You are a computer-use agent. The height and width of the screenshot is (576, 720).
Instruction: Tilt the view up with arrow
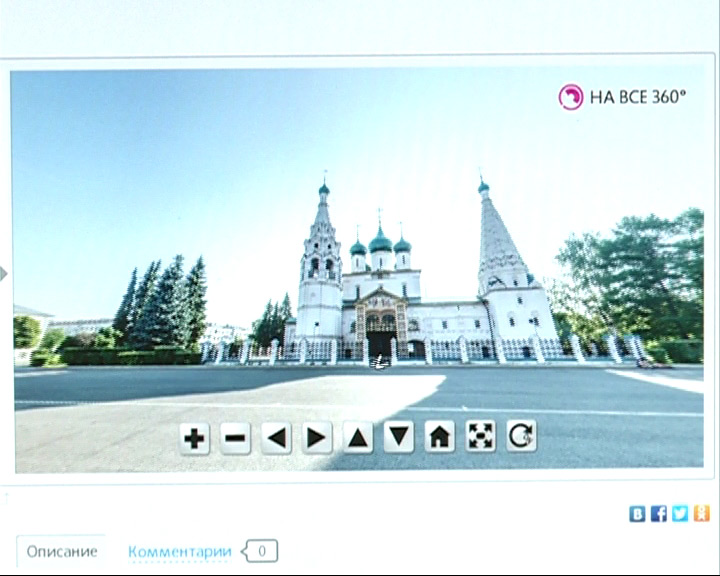click(358, 437)
